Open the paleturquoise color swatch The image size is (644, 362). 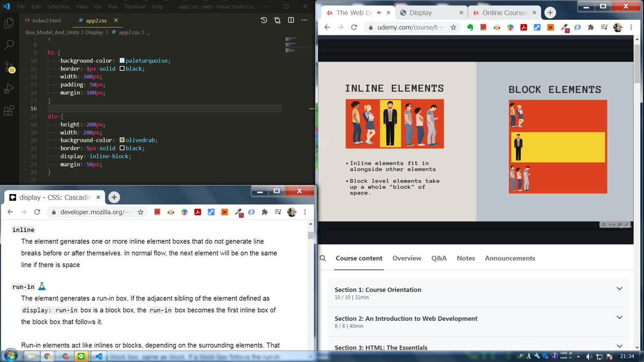pos(122,61)
